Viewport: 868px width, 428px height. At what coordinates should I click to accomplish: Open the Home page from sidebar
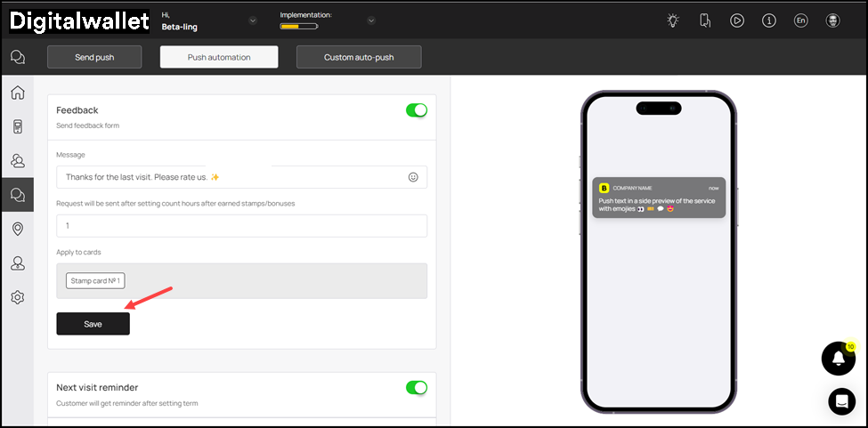click(17, 93)
